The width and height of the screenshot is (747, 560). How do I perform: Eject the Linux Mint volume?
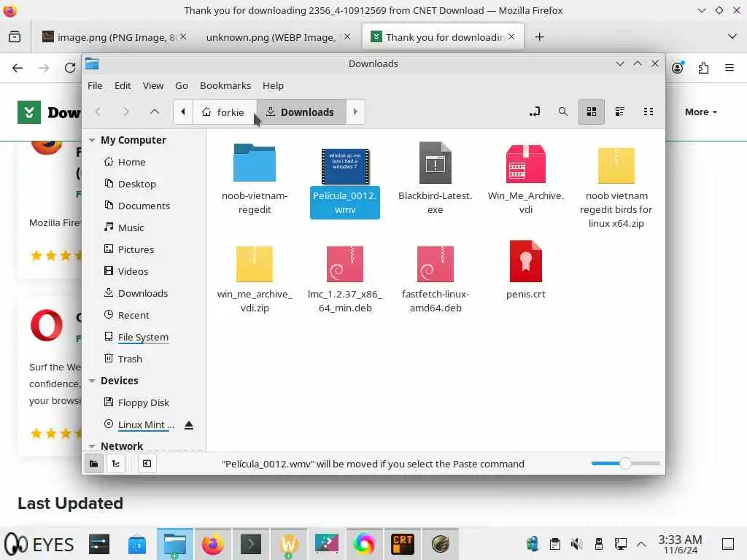click(x=189, y=425)
